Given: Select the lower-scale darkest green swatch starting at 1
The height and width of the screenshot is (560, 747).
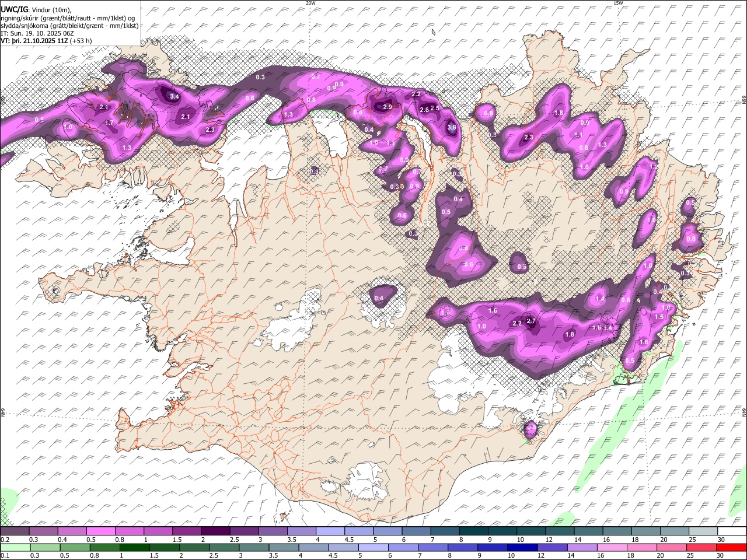Looking at the screenshot, I should click(x=134, y=548).
